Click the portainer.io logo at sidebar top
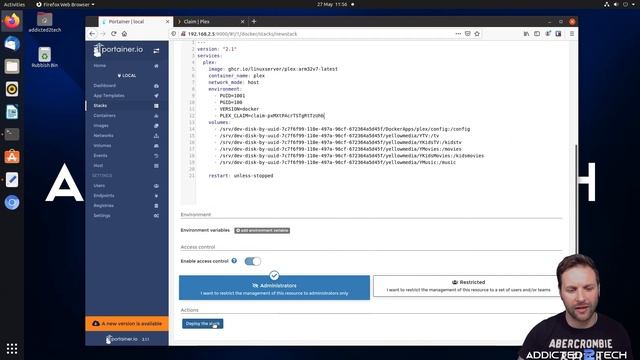 [118, 50]
